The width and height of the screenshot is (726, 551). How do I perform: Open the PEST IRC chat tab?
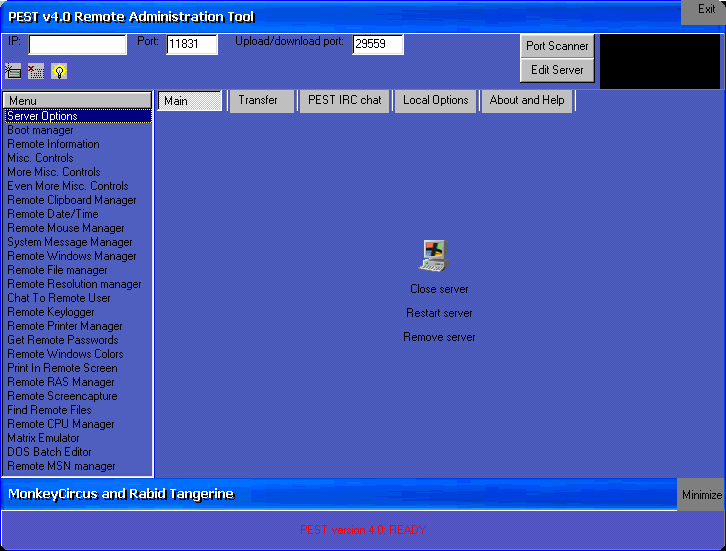pyautogui.click(x=344, y=100)
